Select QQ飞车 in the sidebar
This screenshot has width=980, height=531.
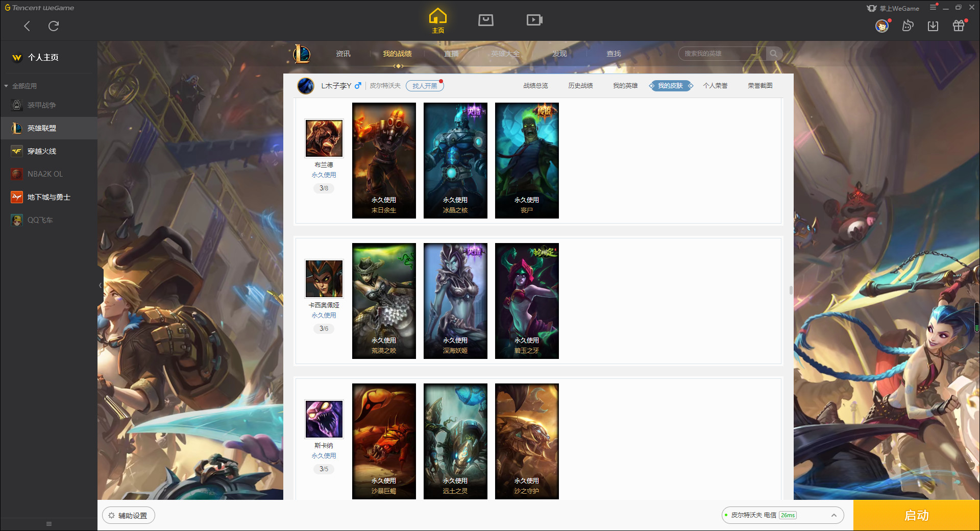click(x=48, y=220)
